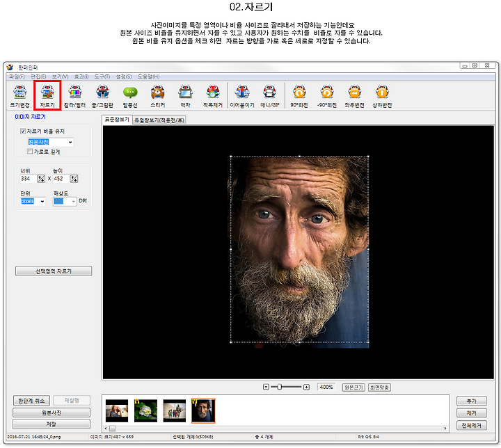Open the 설정(S) menu

coord(124,77)
